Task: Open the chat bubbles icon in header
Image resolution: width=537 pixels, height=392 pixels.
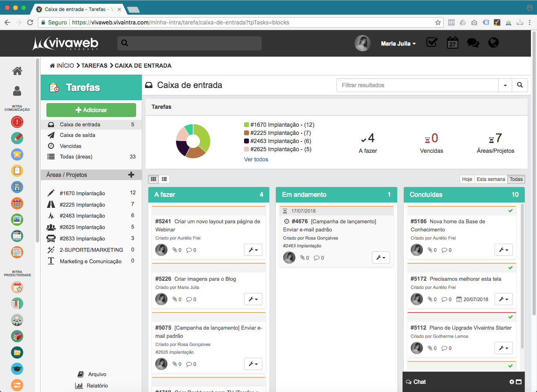Action: click(473, 43)
